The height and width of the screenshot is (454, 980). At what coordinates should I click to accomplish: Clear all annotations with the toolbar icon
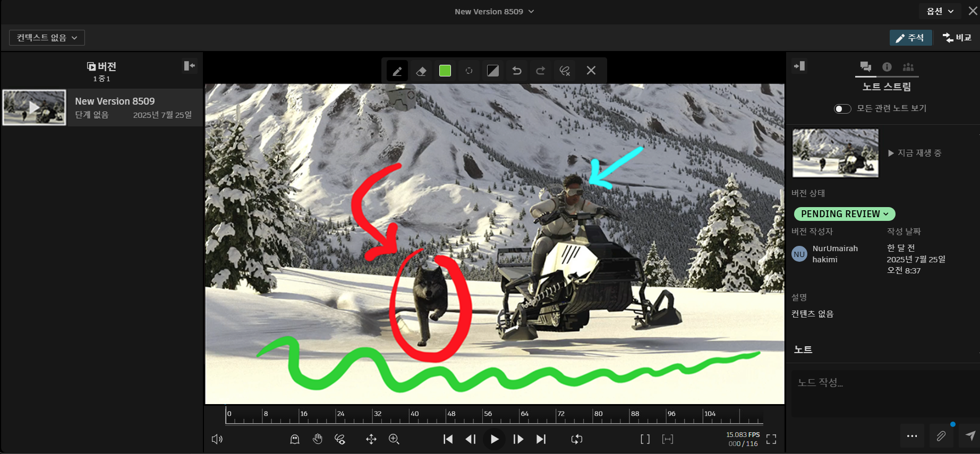point(565,71)
